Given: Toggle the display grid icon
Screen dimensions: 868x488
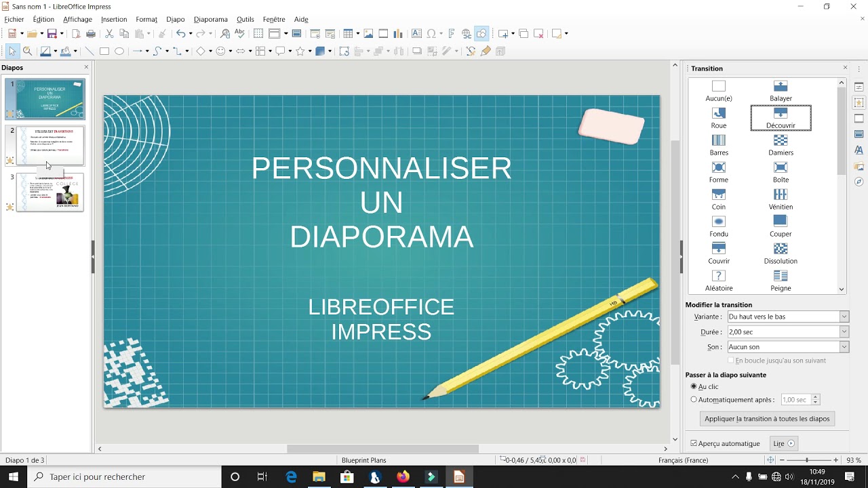Looking at the screenshot, I should tap(258, 33).
